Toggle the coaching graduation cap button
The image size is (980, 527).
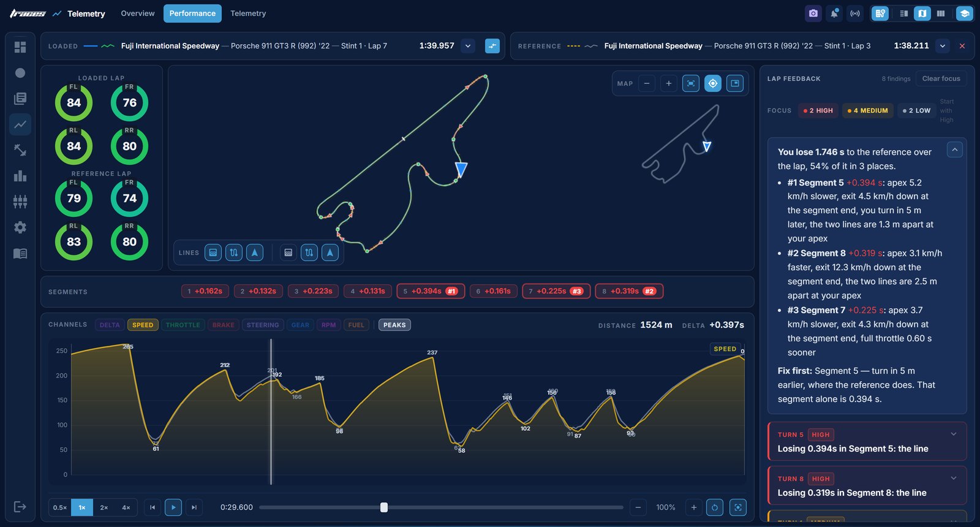pyautogui.click(x=965, y=13)
